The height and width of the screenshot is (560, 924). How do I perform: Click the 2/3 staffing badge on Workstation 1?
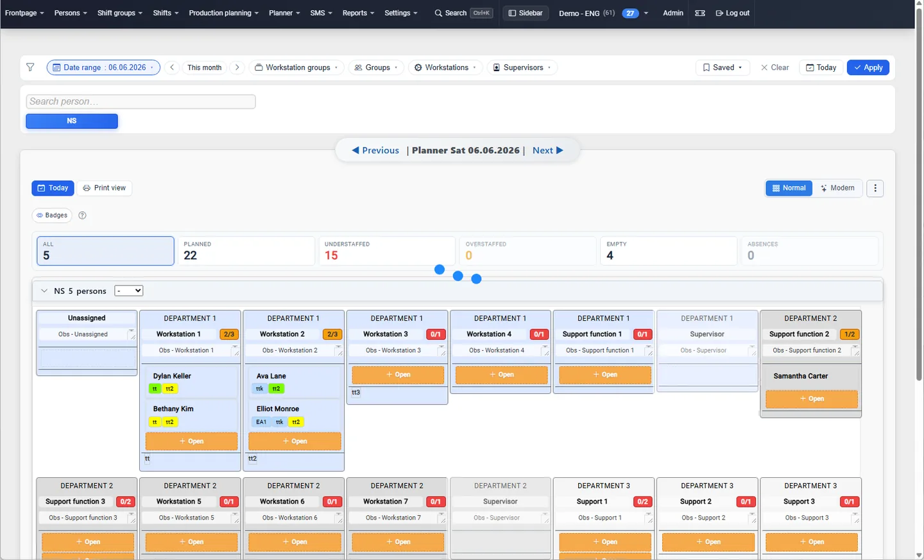point(229,334)
